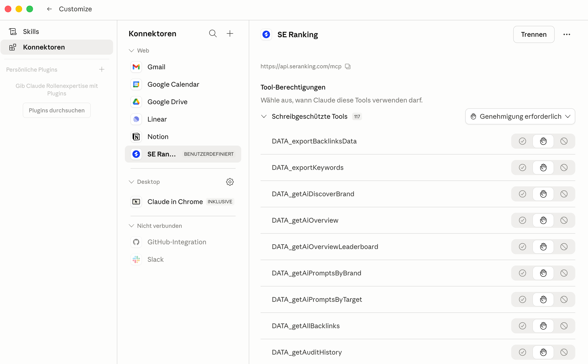Select the Gmail connector

pyautogui.click(x=156, y=67)
